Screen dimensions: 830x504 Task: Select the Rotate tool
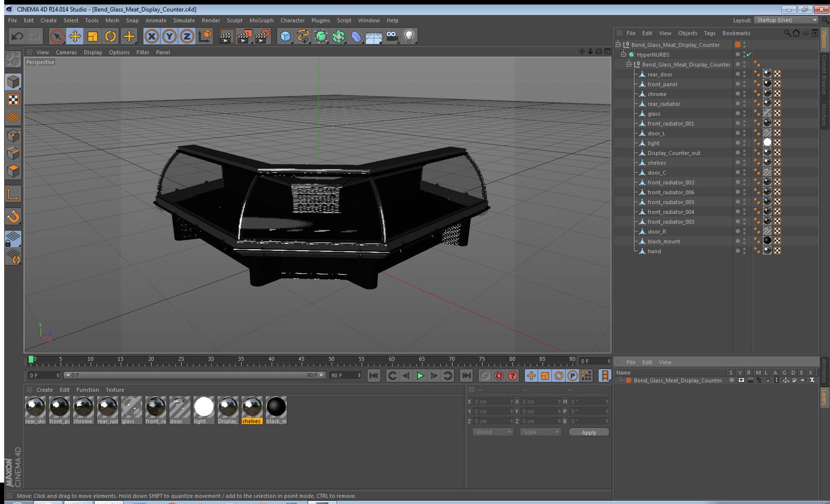[110, 36]
